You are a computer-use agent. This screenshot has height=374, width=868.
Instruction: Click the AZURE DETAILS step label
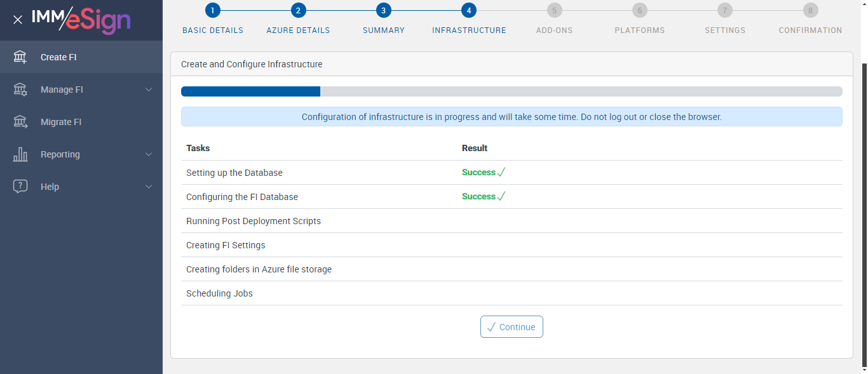tap(298, 30)
